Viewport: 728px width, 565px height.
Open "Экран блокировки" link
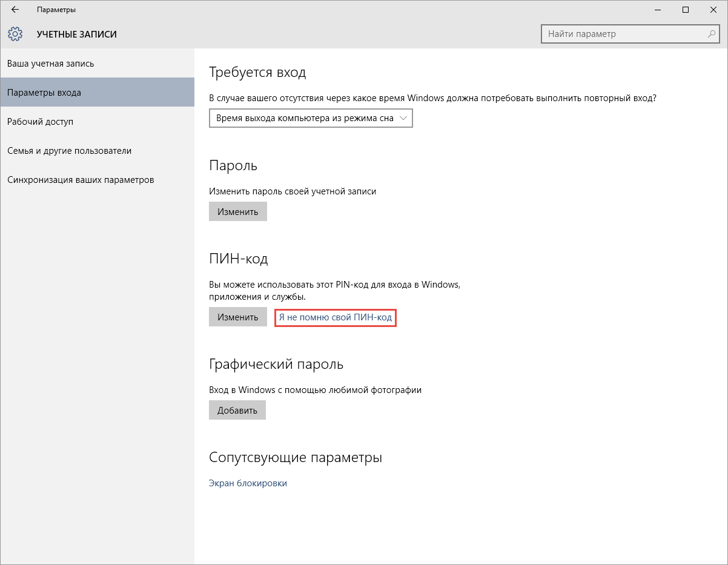(x=248, y=483)
